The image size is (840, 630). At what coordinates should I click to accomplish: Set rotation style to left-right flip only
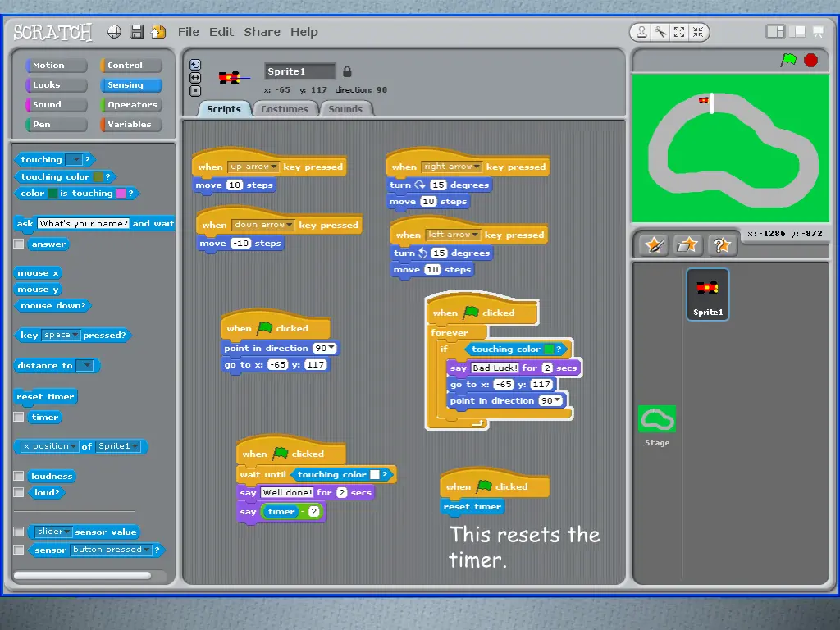pos(195,78)
